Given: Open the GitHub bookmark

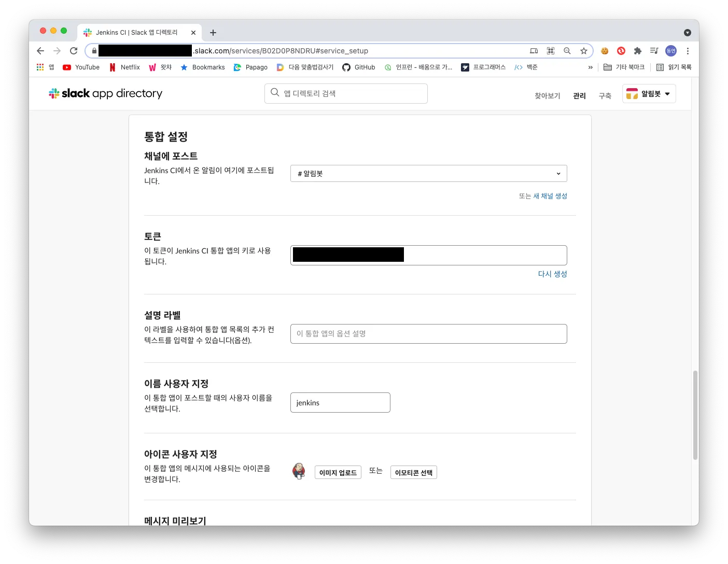Looking at the screenshot, I should [358, 67].
